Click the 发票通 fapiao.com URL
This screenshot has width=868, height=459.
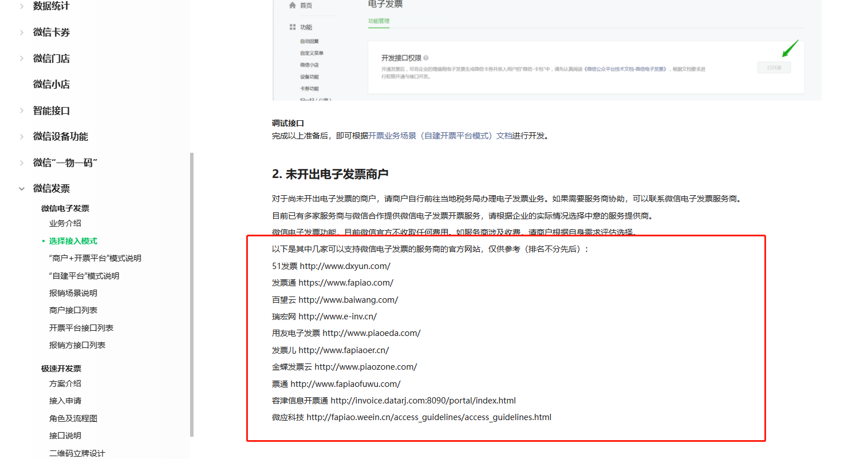pos(346,283)
